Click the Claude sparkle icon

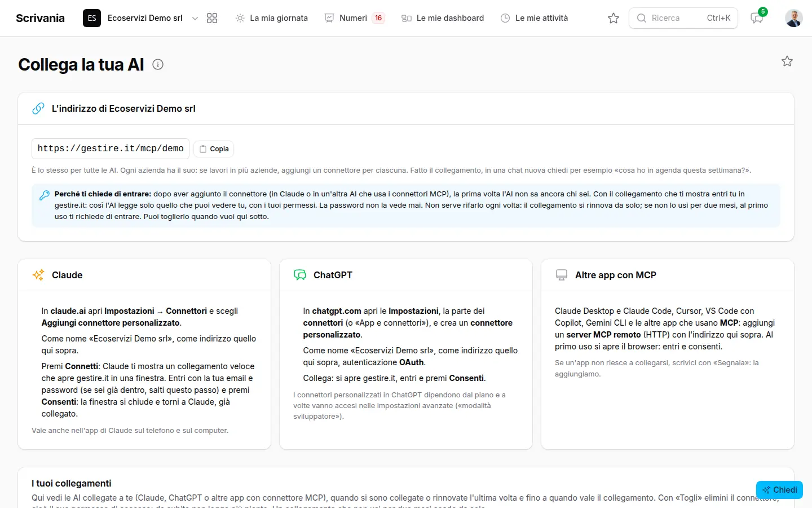pyautogui.click(x=38, y=275)
